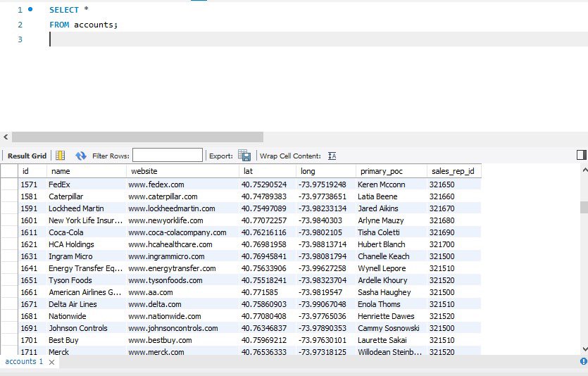Click accounts table name in query

(x=94, y=25)
